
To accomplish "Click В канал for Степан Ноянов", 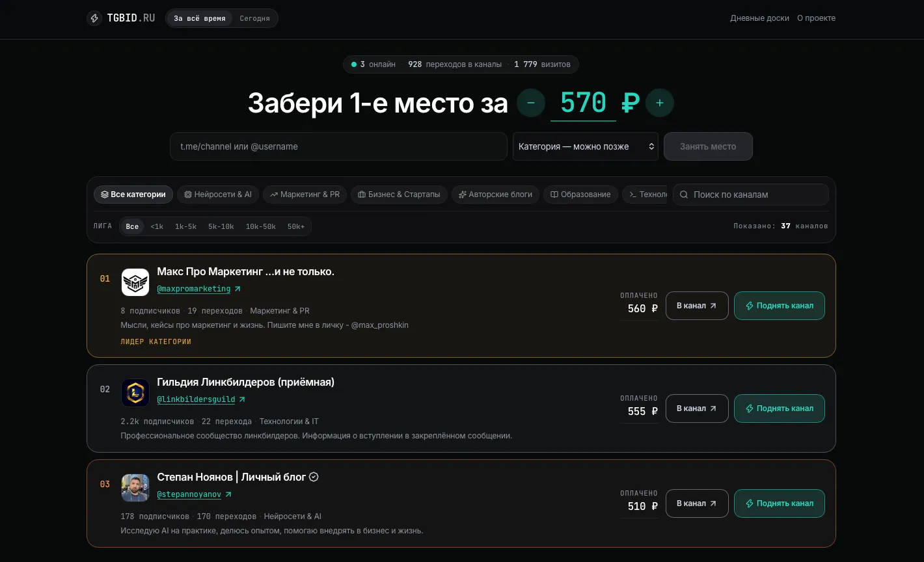I will tap(697, 503).
